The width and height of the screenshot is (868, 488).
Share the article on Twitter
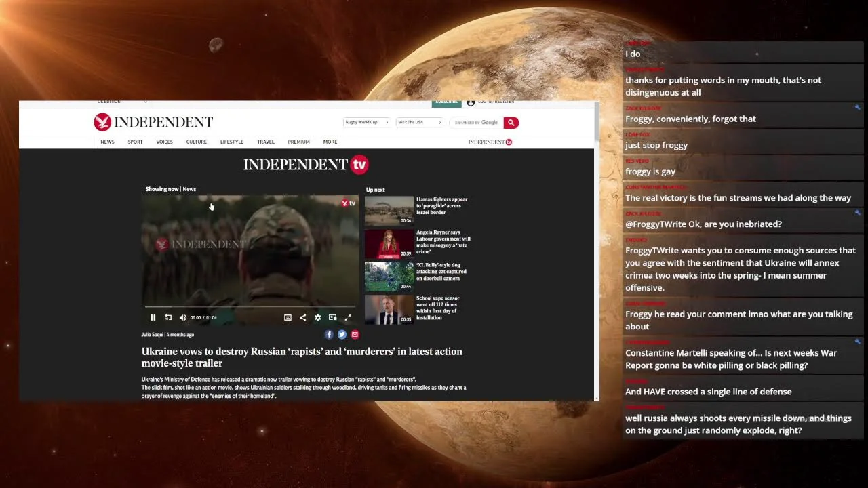[x=342, y=334]
